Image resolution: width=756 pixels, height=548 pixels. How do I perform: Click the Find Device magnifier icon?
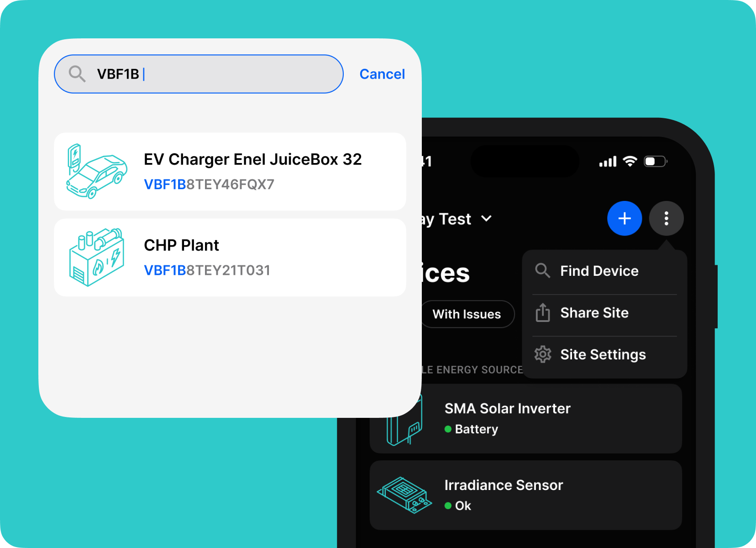coord(542,270)
